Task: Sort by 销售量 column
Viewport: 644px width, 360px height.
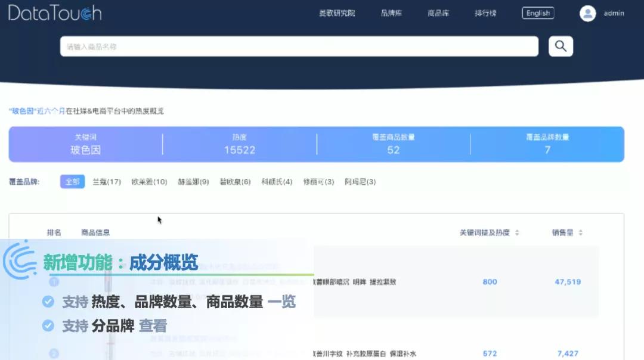Action: pyautogui.click(x=561, y=232)
